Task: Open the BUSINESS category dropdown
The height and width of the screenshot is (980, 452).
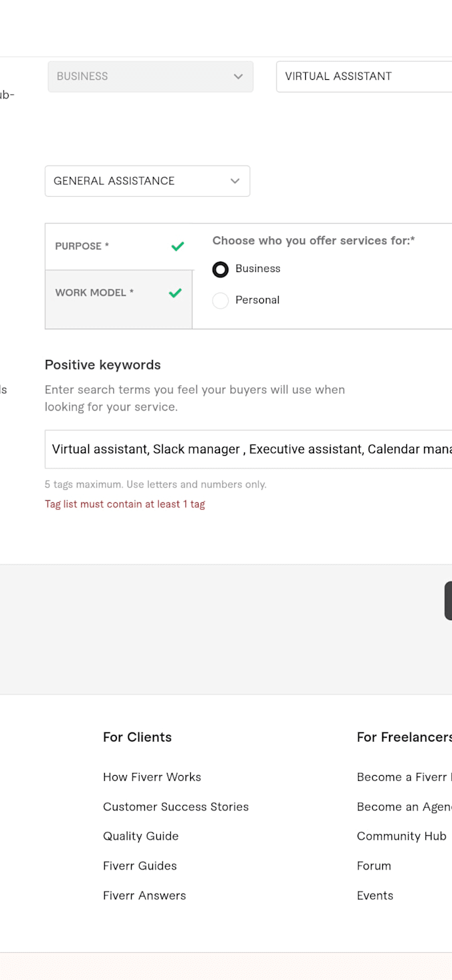Action: tap(150, 77)
